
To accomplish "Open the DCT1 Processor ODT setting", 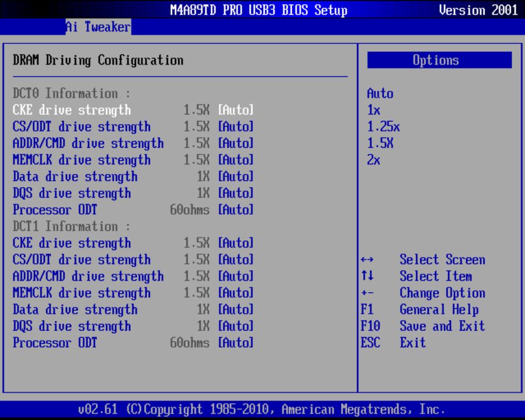I will coord(55,342).
